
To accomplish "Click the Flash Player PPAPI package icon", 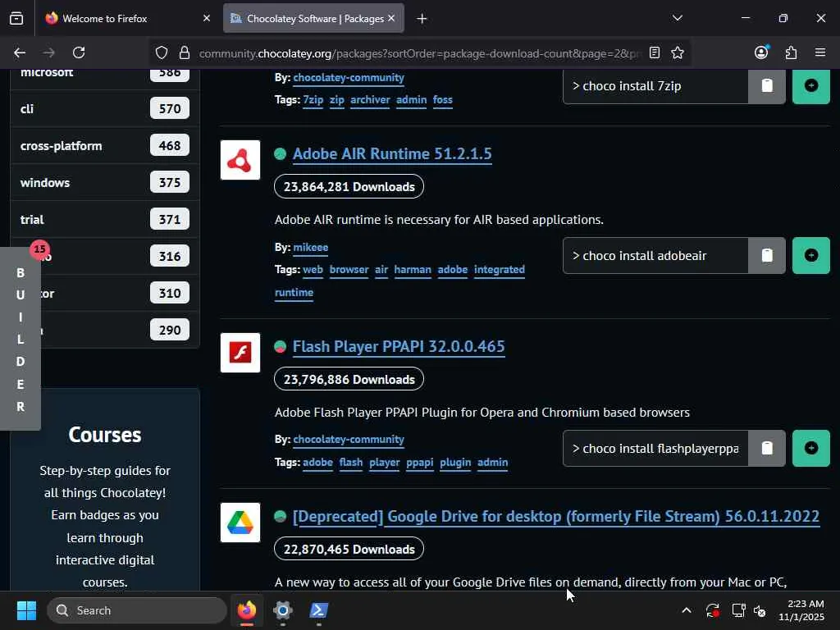I will point(240,353).
